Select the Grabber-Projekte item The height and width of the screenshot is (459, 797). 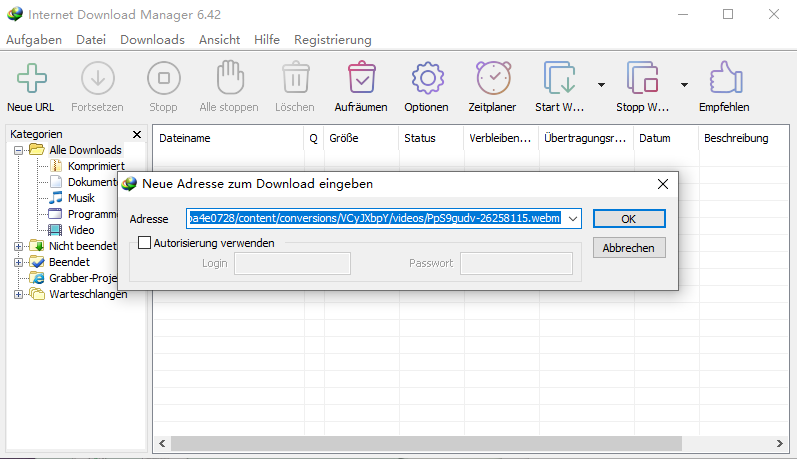pyautogui.click(x=83, y=278)
